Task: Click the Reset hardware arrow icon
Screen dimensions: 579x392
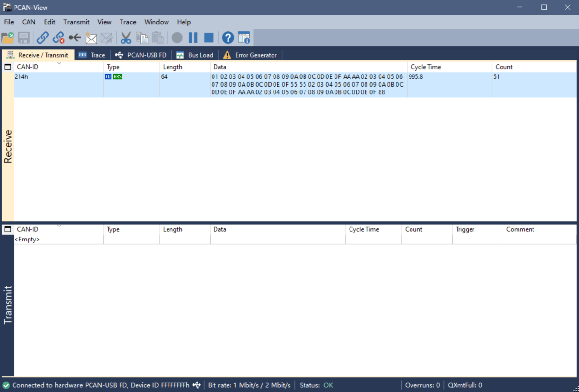Action: tap(75, 38)
